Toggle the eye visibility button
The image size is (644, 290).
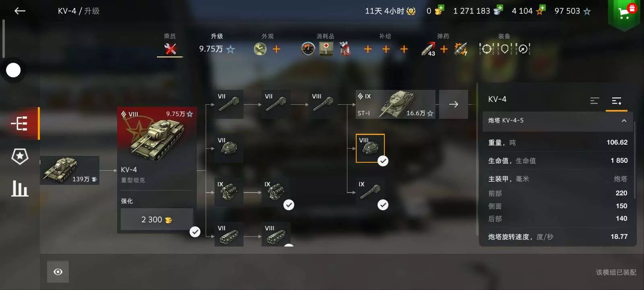58,272
